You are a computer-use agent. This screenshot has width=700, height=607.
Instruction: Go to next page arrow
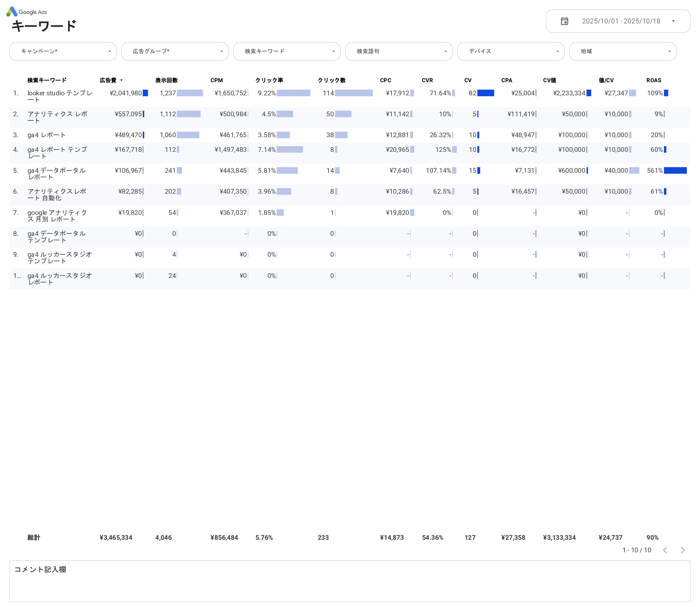click(x=682, y=550)
